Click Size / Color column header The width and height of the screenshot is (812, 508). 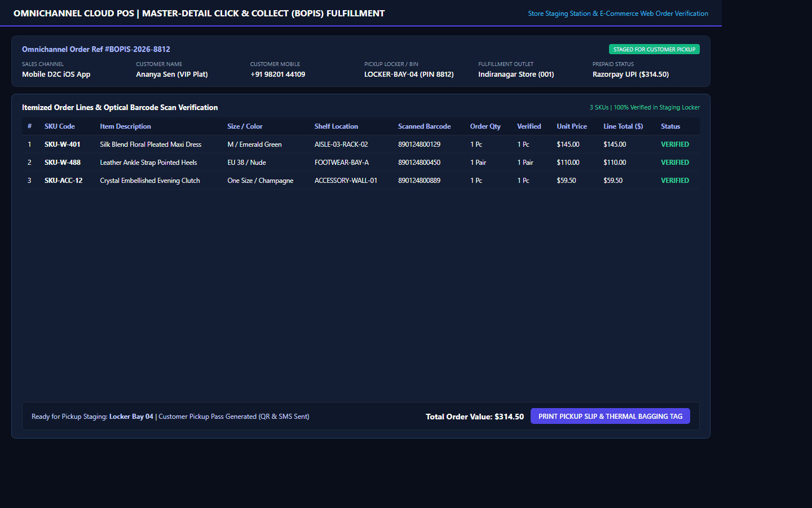coord(245,126)
